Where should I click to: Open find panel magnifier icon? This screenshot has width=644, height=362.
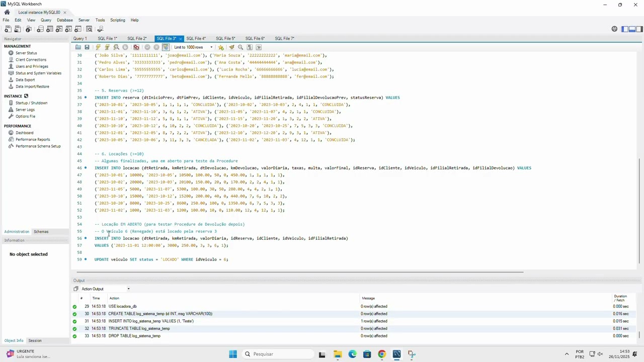[x=240, y=47]
